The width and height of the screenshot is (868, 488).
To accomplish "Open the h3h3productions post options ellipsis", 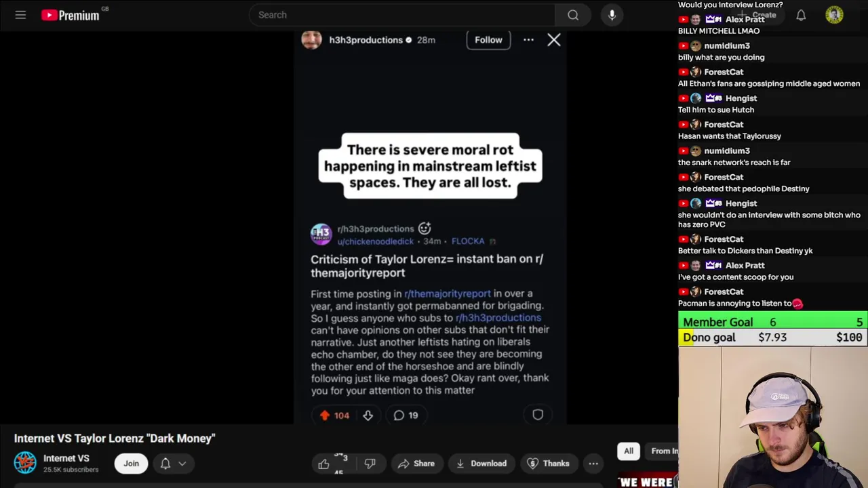I will click(528, 40).
